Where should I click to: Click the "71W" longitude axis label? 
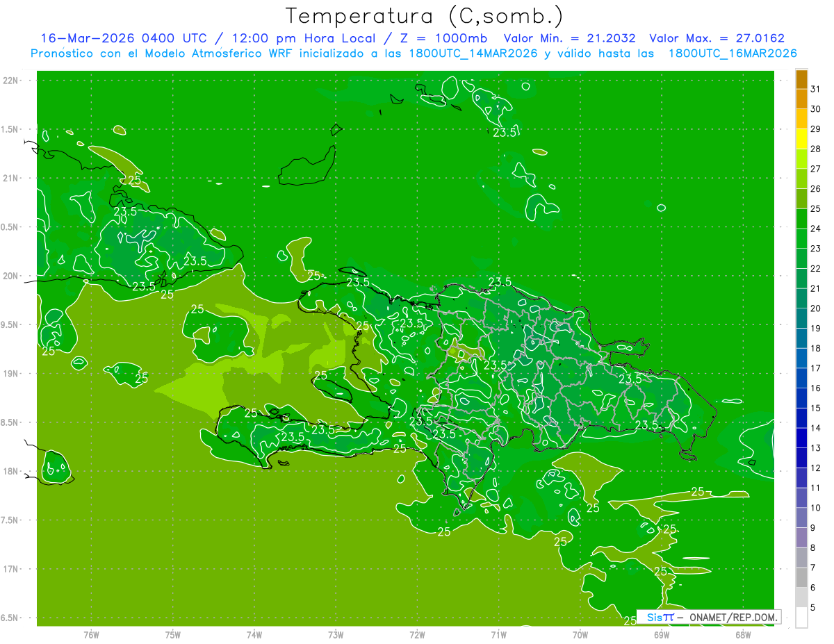pos(498,634)
